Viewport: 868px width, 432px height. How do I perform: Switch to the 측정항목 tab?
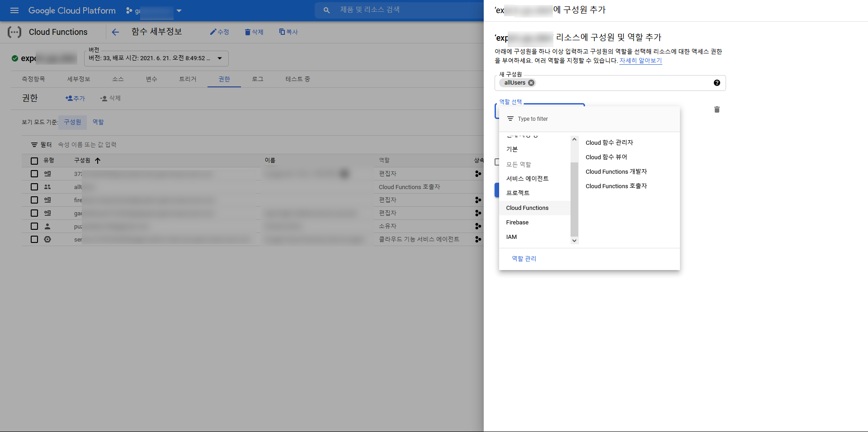tap(33, 79)
